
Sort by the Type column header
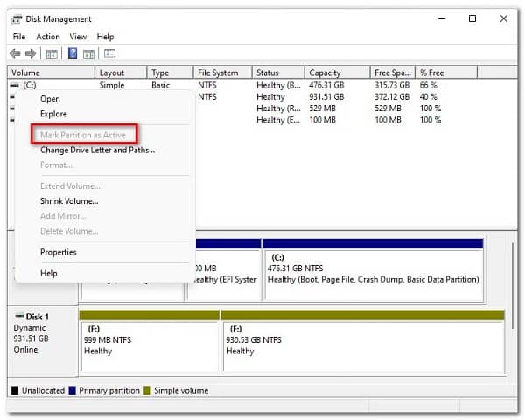coord(170,73)
